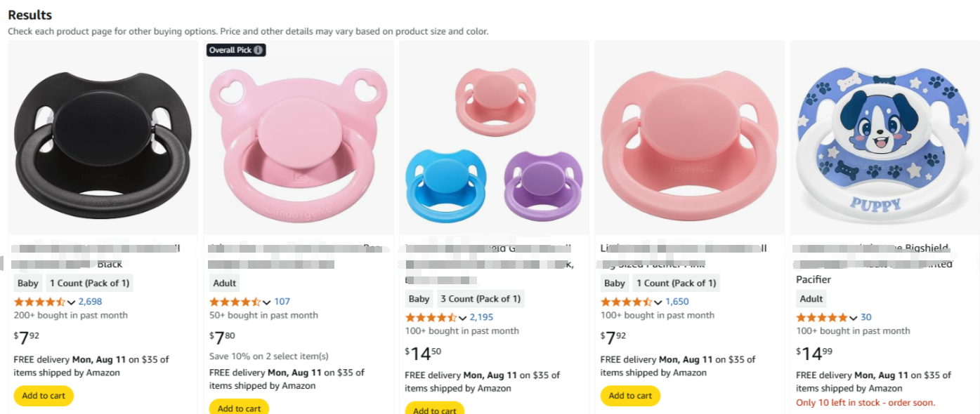The width and height of the screenshot is (980, 414).
Task: Add the pink bear-ear pacifier to cart
Action: tap(239, 408)
